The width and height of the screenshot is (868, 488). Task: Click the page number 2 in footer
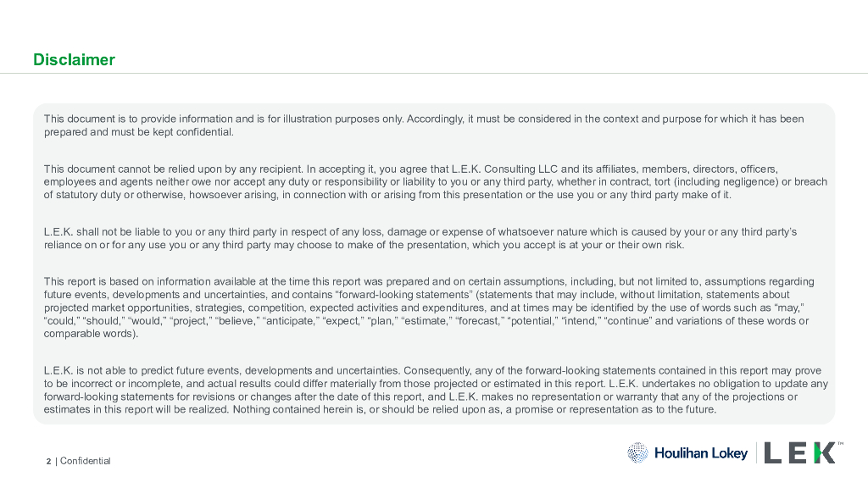(x=48, y=461)
